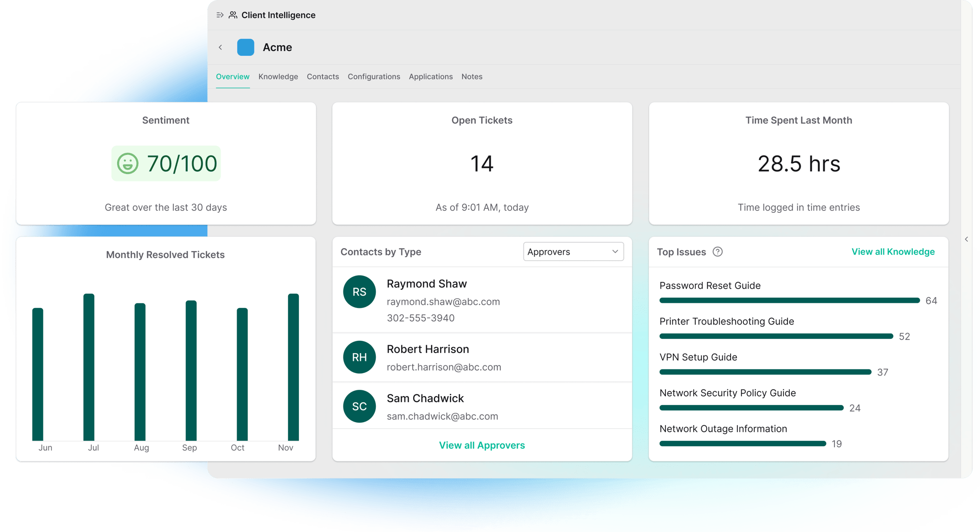980x532 pixels.
Task: Expand the Approvers dropdown chevron arrow
Action: (615, 252)
